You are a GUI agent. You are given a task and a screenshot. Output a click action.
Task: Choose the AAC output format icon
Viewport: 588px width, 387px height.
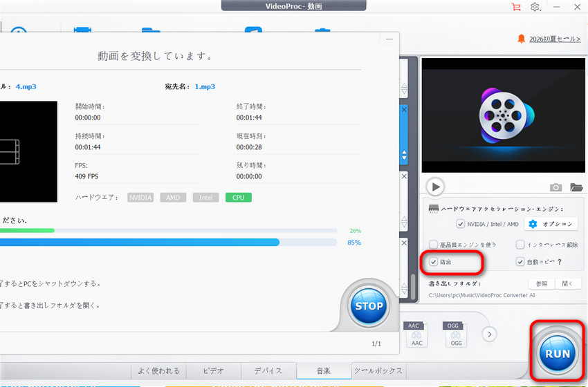click(x=416, y=334)
